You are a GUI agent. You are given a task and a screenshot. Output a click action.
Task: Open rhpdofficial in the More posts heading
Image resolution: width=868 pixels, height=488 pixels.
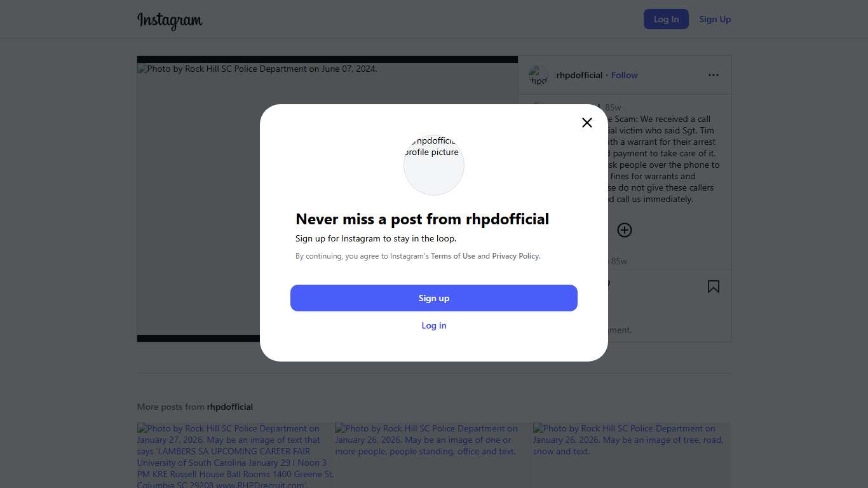point(229,407)
